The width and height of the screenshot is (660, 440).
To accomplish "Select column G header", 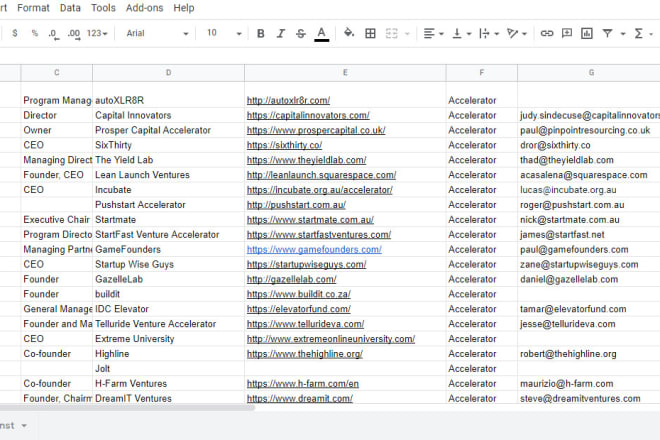I will click(589, 72).
